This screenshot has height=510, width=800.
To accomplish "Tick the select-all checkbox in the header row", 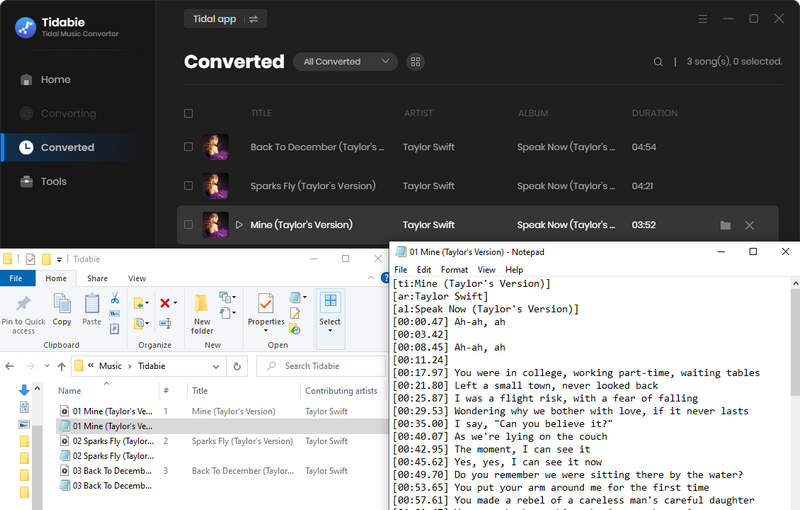I will pyautogui.click(x=188, y=113).
